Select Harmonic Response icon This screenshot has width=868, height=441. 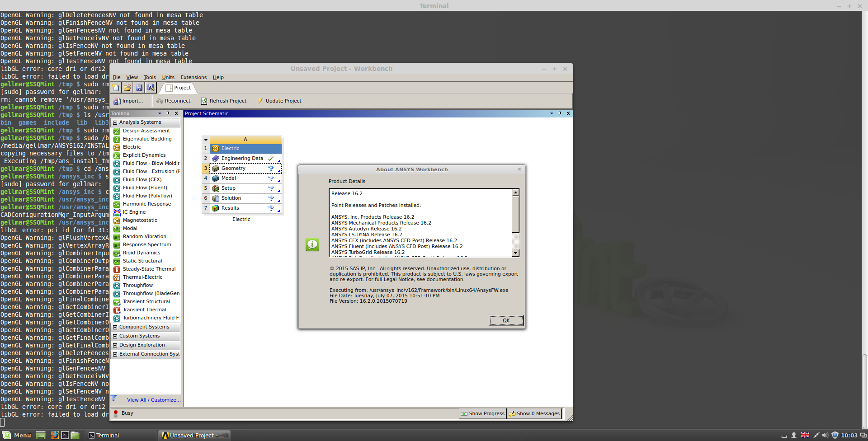pyautogui.click(x=117, y=204)
